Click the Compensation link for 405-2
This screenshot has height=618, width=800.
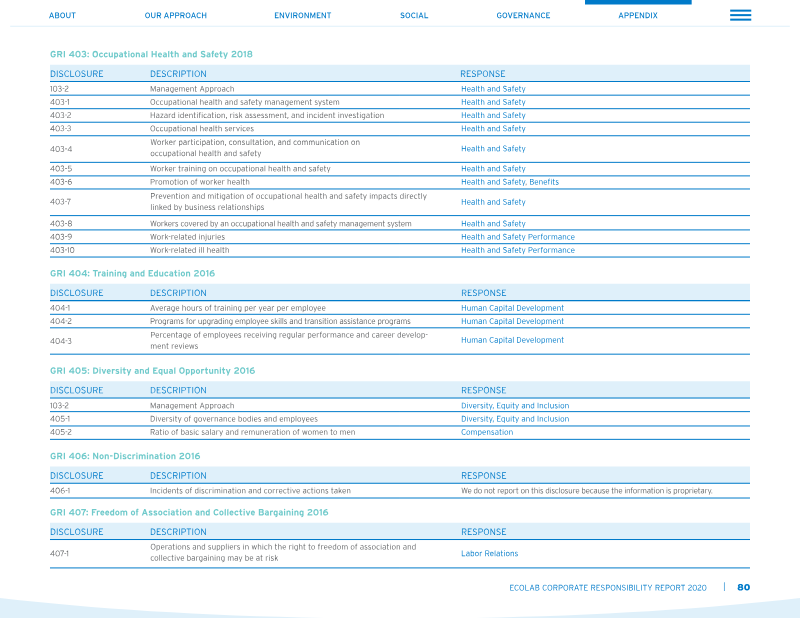[487, 432]
